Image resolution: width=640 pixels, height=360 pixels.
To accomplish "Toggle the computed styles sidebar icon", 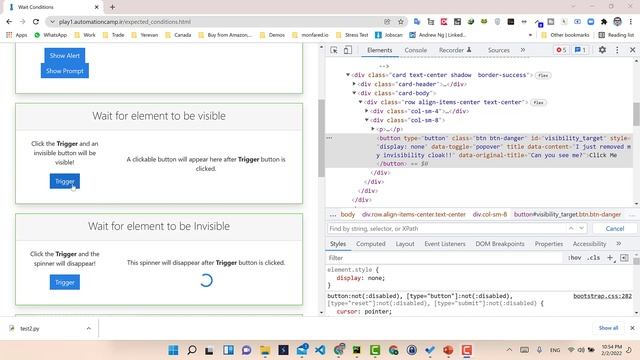I will [624, 258].
